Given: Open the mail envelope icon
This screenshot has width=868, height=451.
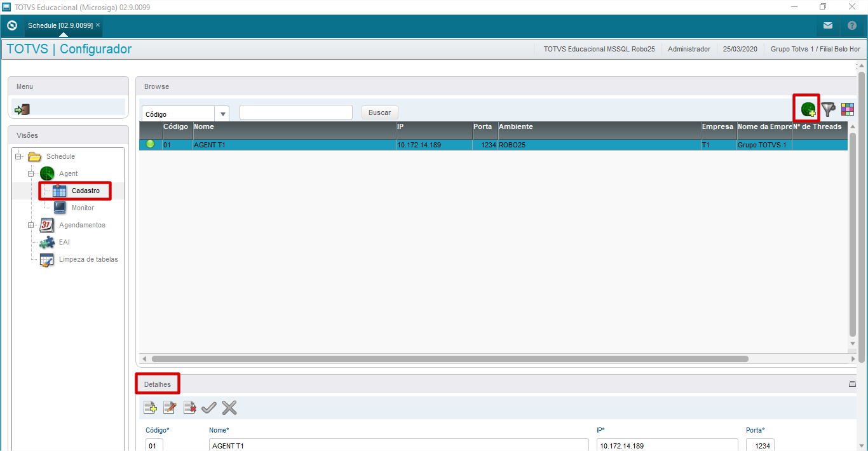Looking at the screenshot, I should (x=827, y=25).
